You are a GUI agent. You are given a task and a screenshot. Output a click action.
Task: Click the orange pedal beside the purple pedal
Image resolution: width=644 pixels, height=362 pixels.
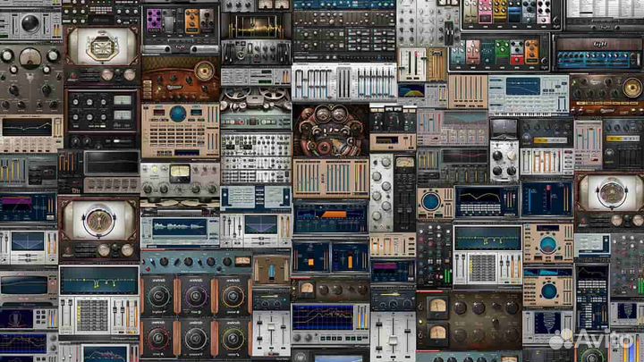[192, 20]
